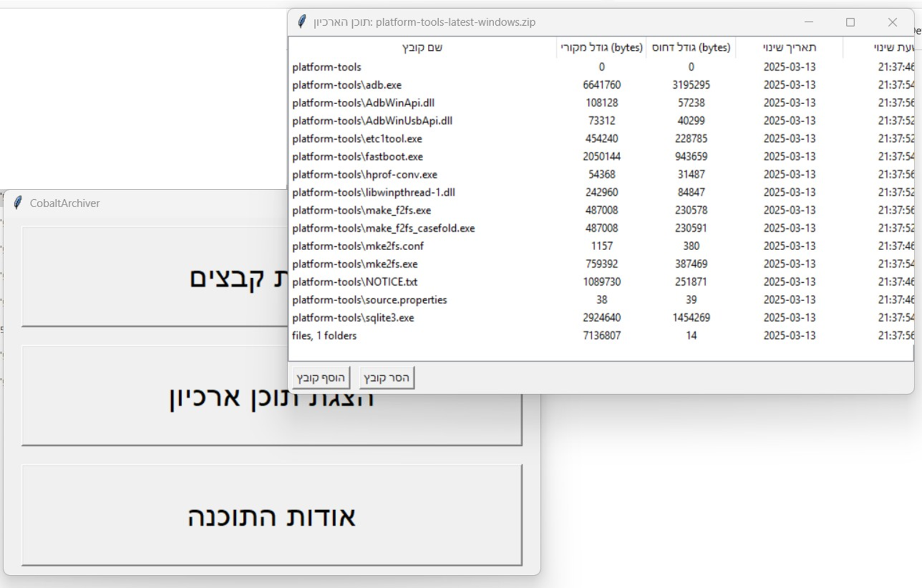The width and height of the screenshot is (922, 588).
Task: Click the הסר קובץ (Remove File) button
Action: tap(387, 377)
